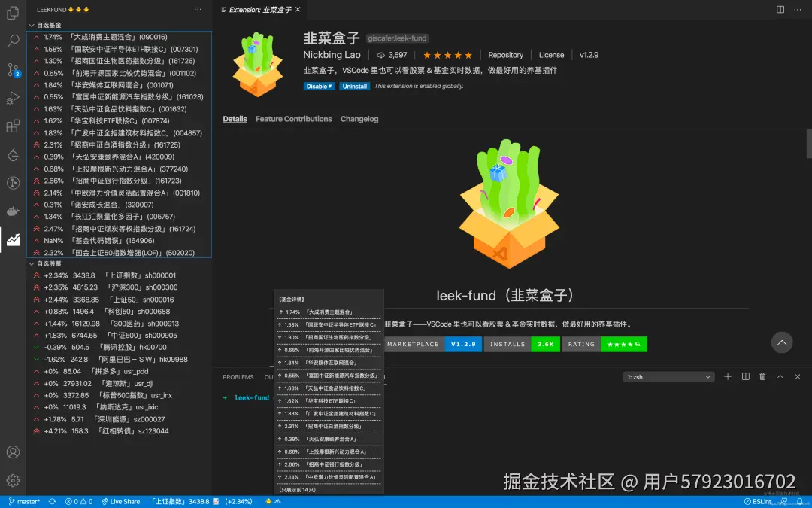Open the Disable dropdown button

pyautogui.click(x=320, y=87)
